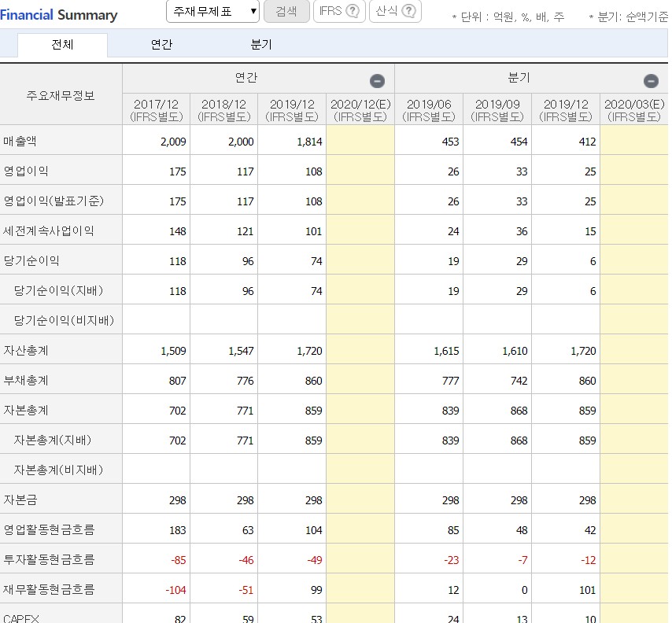Viewport: 672px width, 623px height.
Task: Click the 1,547 total assets value
Action: coord(241,351)
